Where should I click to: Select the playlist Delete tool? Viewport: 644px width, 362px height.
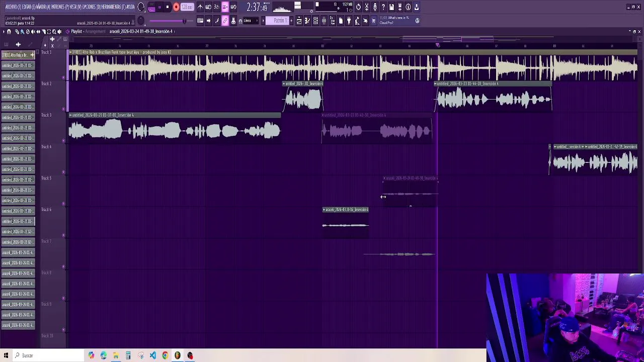point(28,32)
